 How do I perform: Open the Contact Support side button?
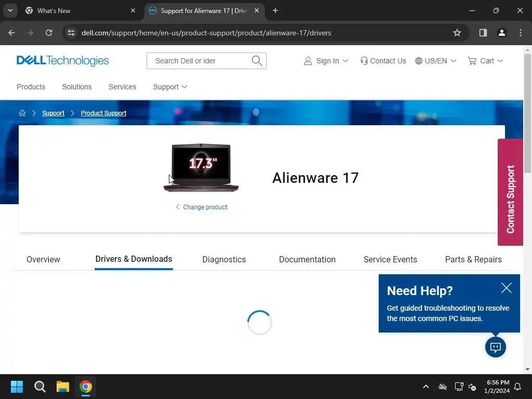click(x=510, y=192)
